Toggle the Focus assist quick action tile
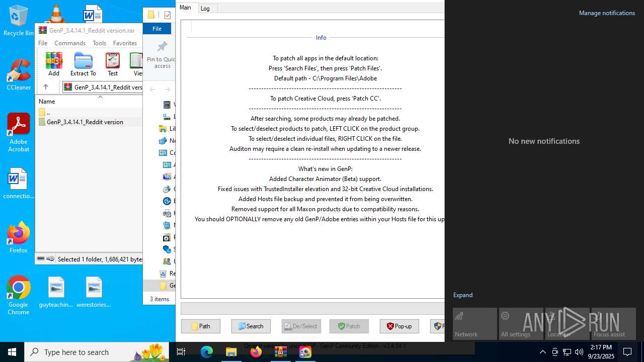 [x=614, y=324]
